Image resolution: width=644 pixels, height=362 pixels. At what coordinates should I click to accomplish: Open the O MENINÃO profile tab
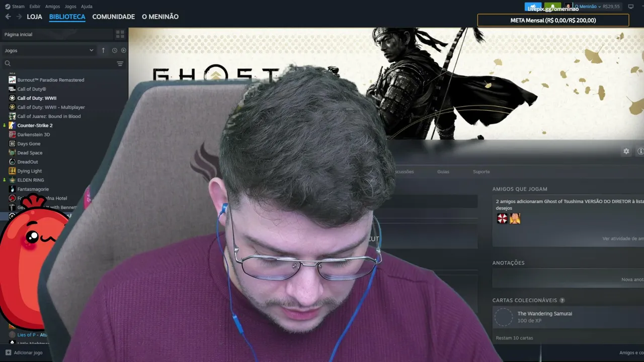[160, 17]
